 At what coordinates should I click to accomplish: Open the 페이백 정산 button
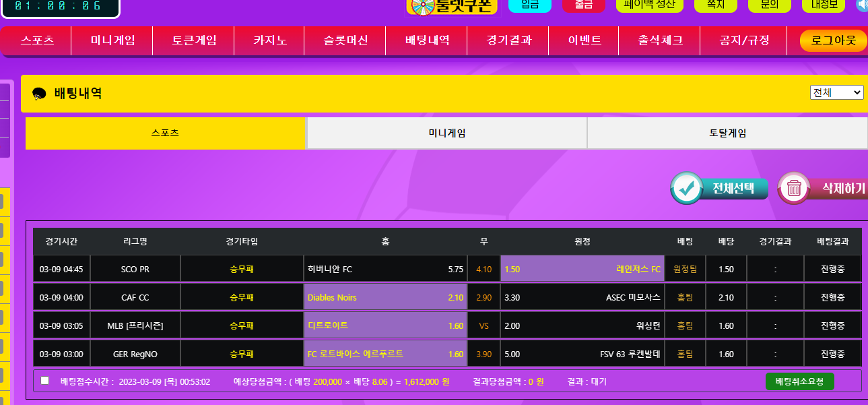(649, 5)
